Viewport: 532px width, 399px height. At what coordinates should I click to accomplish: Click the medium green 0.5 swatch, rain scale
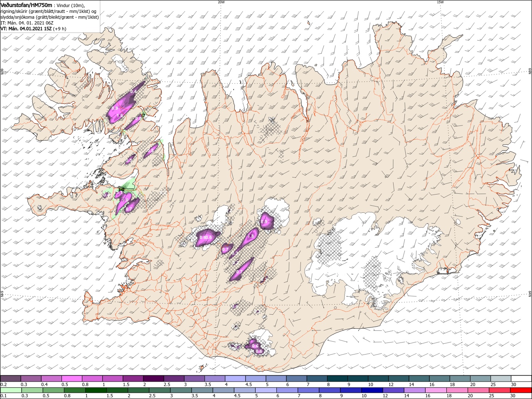pos(53,390)
